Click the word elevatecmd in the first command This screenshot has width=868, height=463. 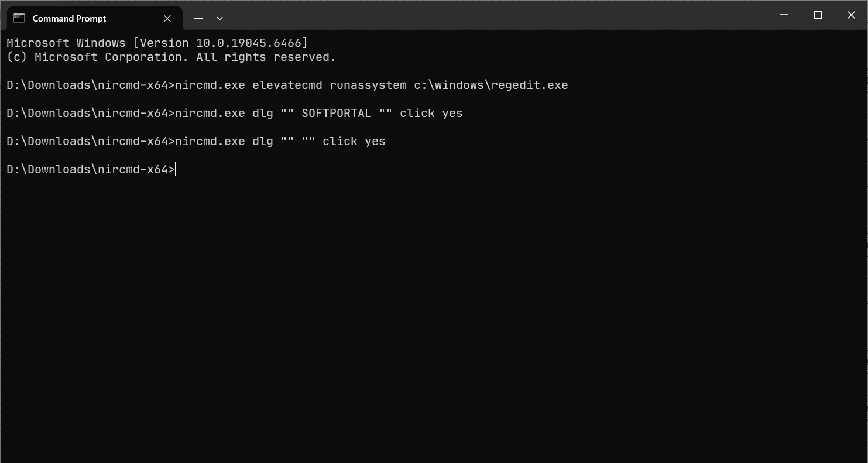287,85
